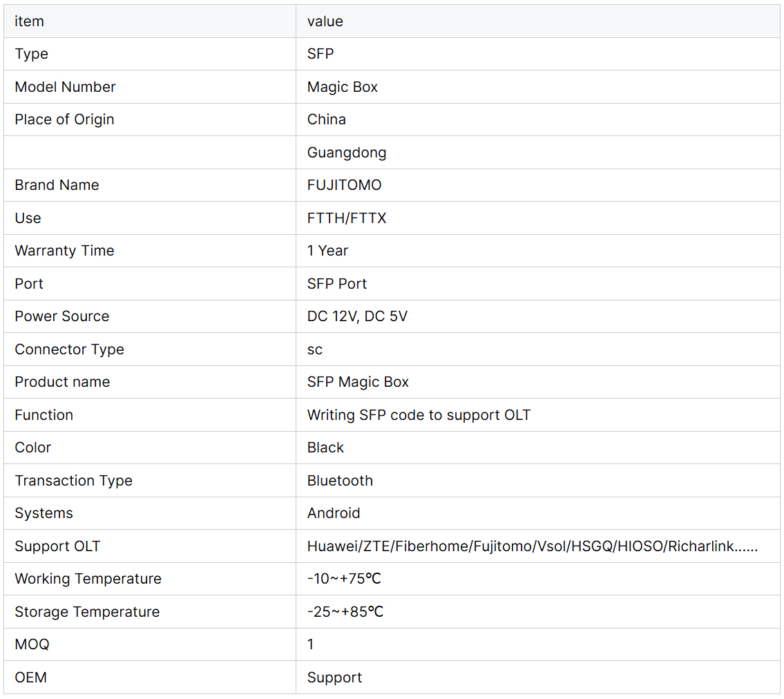The width and height of the screenshot is (784, 699).
Task: Click the 'item' column header
Action: click(x=29, y=21)
